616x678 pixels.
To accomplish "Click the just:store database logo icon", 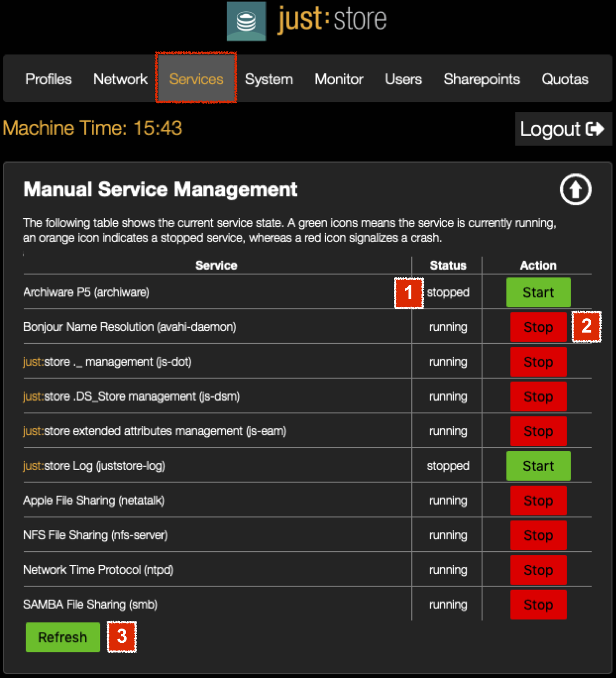I will tap(246, 21).
